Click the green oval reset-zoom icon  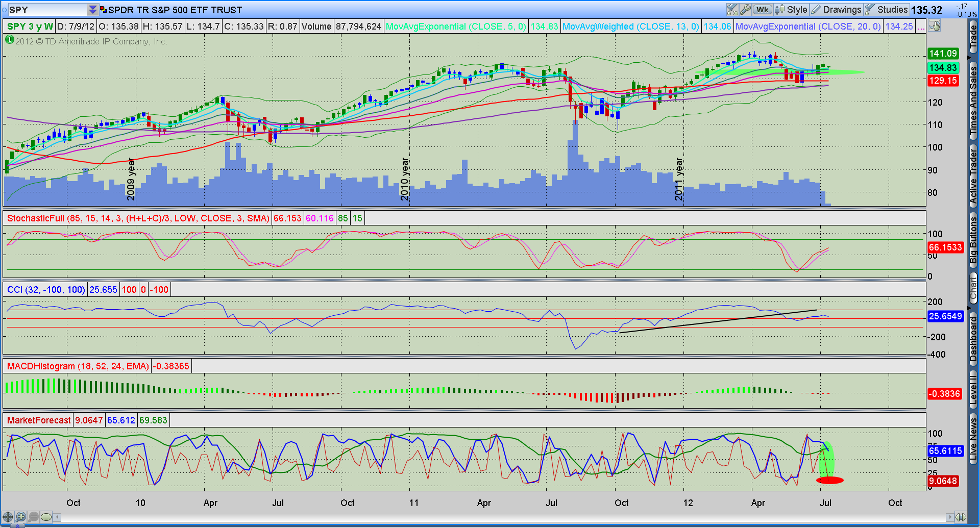pos(46,517)
